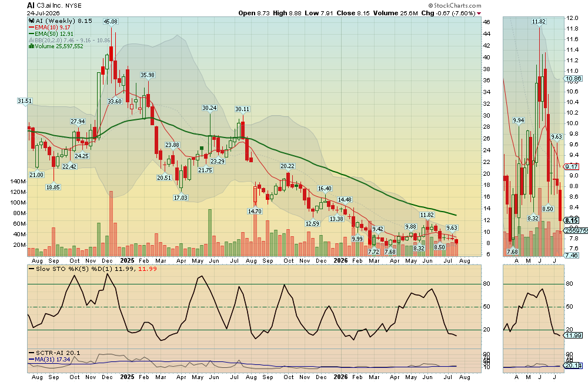Click the 30.11 price label
588x382 pixels.
point(242,109)
